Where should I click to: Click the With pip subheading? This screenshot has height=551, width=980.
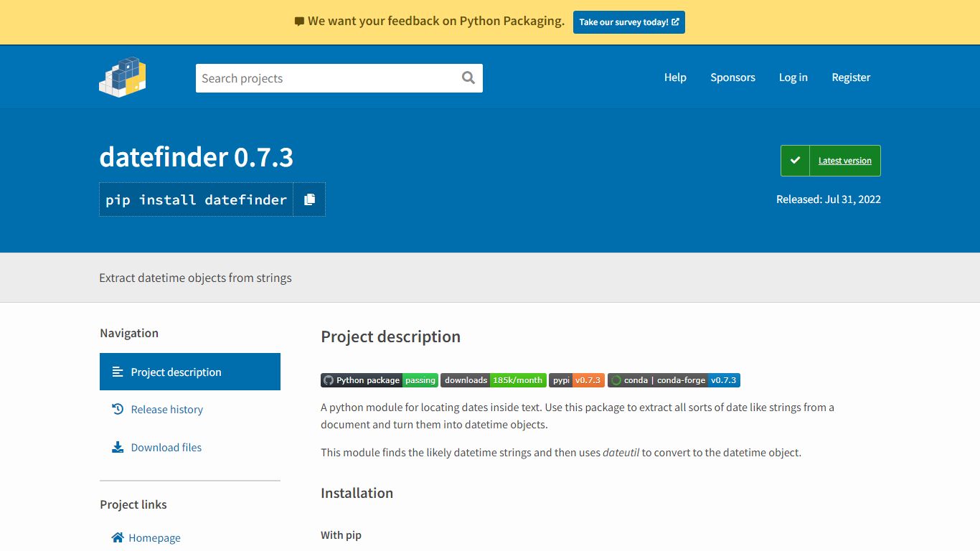point(341,535)
